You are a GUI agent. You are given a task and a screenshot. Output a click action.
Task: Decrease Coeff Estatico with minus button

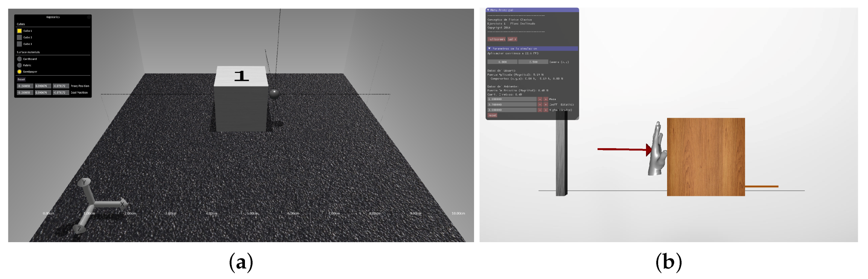(x=540, y=105)
